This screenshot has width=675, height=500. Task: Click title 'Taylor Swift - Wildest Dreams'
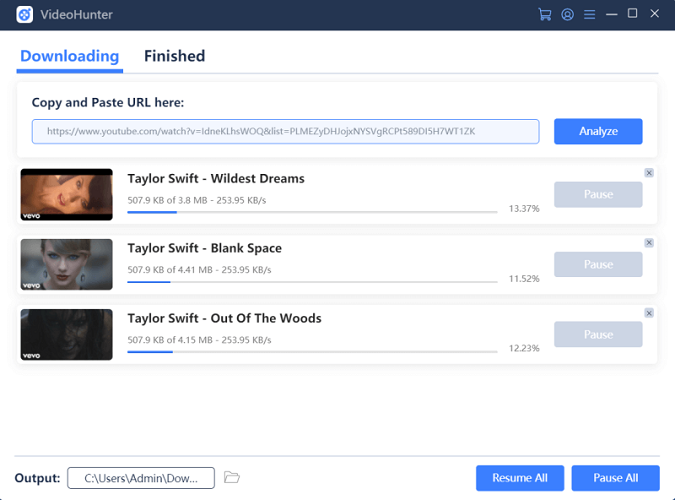[x=216, y=178]
